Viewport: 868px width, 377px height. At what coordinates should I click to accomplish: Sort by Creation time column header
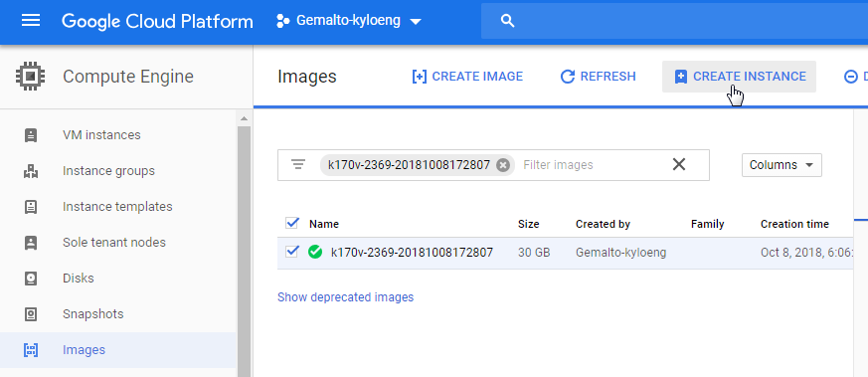pyautogui.click(x=794, y=224)
